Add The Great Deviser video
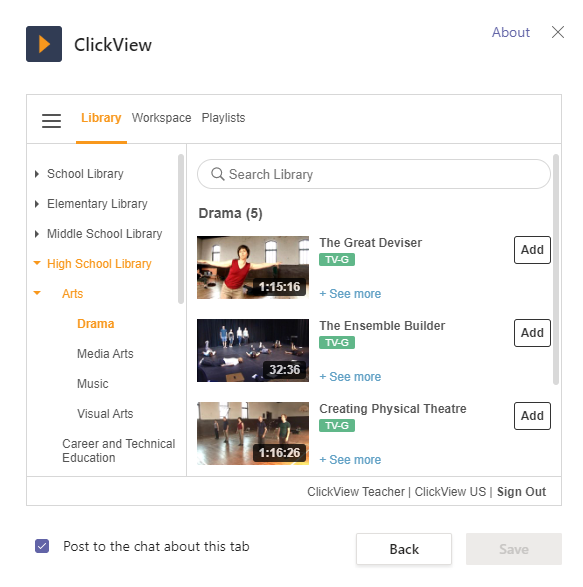This screenshot has width=583, height=587. point(532,250)
